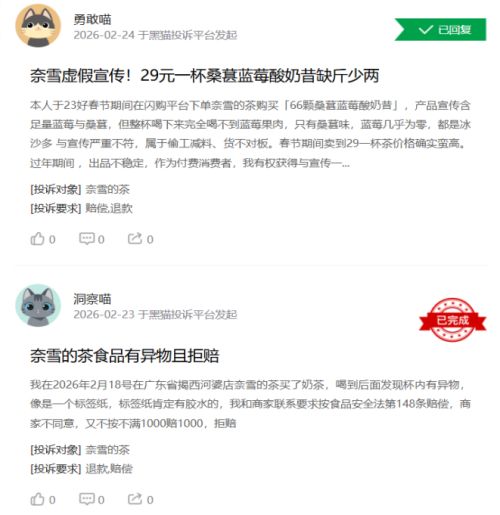Open comments on 勇敢喵 complaint
Screen dimensions: 500x515
(92, 239)
